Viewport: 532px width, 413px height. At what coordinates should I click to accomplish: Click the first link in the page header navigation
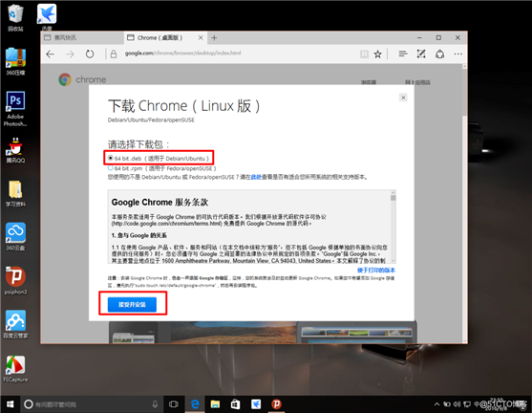click(x=369, y=82)
